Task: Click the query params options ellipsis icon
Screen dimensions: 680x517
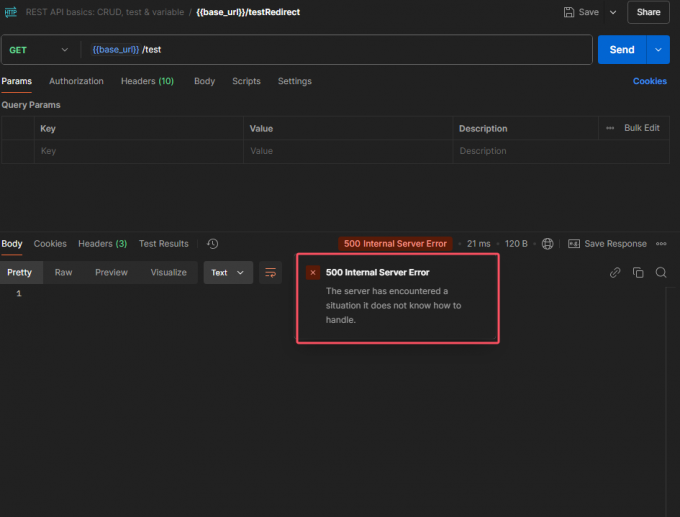Action: point(610,128)
